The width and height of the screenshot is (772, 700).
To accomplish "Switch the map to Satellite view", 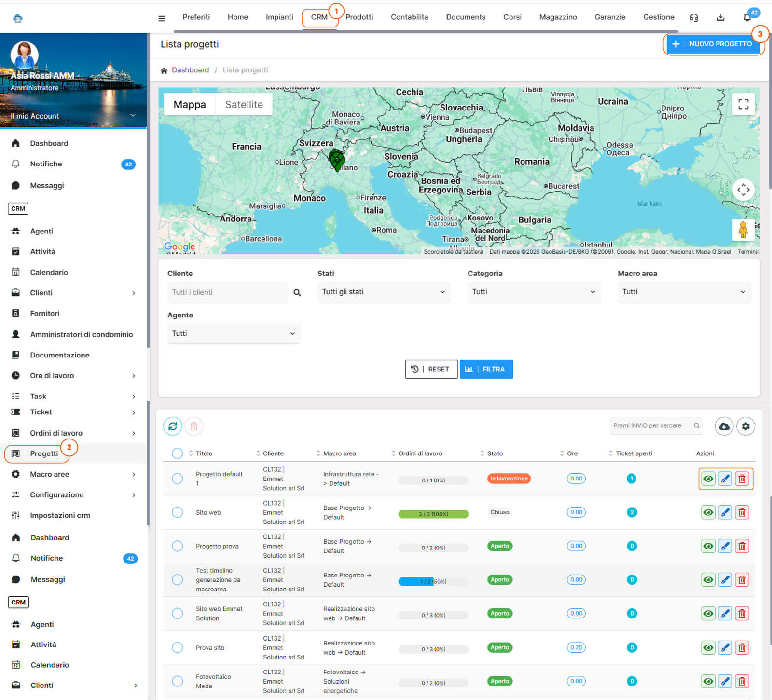I will (x=244, y=105).
